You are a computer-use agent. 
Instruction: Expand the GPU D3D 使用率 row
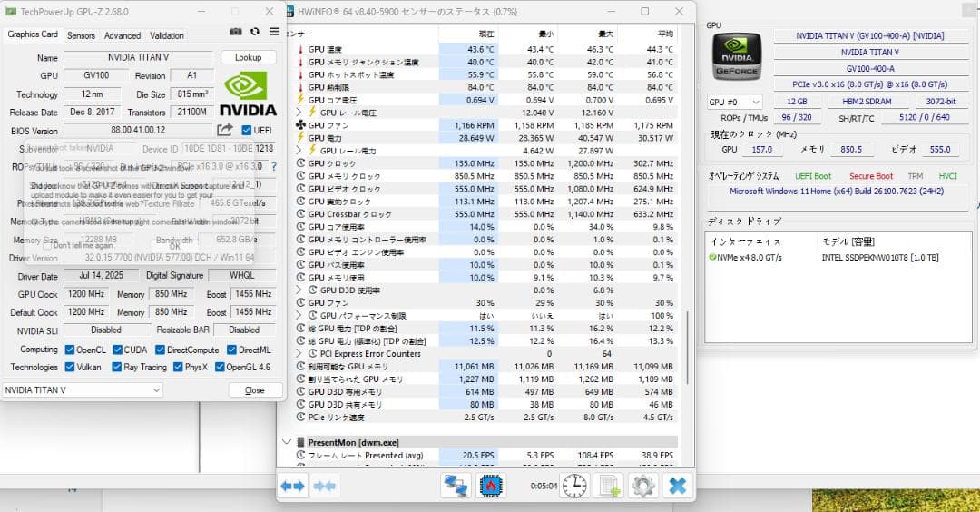299,290
